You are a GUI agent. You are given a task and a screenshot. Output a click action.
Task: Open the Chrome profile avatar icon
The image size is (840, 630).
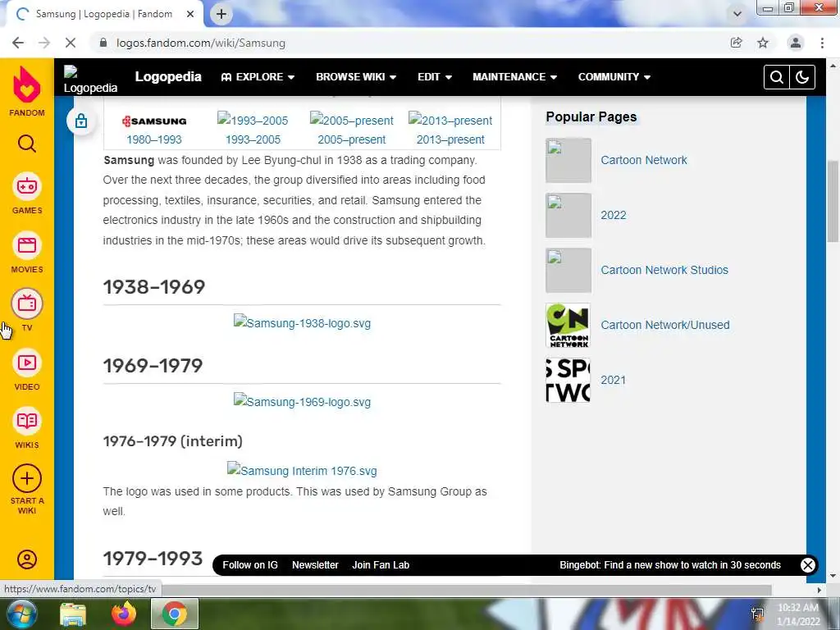[x=796, y=43]
